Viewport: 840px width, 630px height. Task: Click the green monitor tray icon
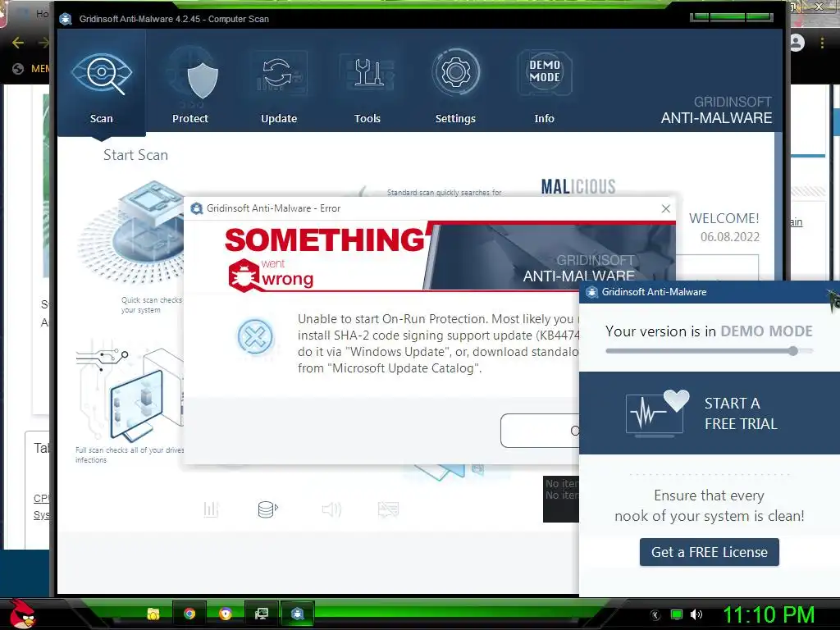point(677,614)
